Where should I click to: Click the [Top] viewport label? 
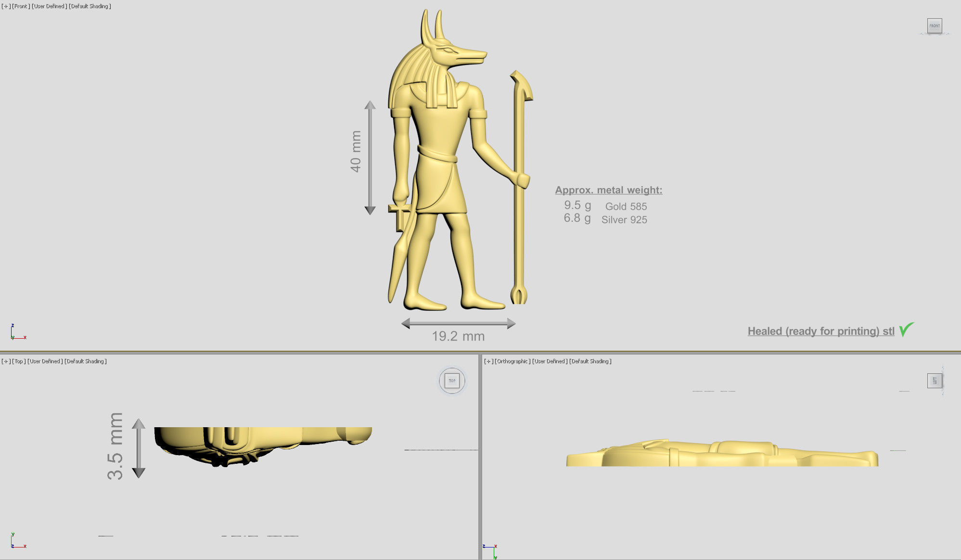tap(18, 361)
